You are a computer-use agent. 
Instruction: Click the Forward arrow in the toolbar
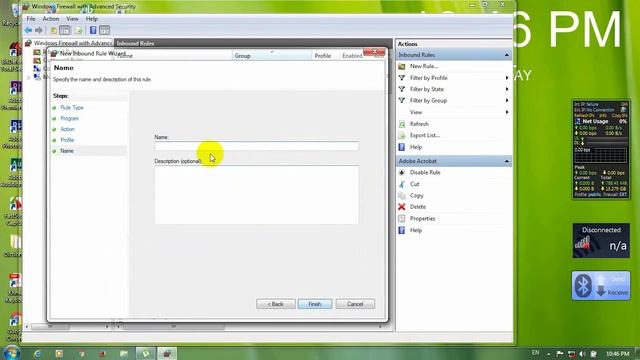pos(39,30)
